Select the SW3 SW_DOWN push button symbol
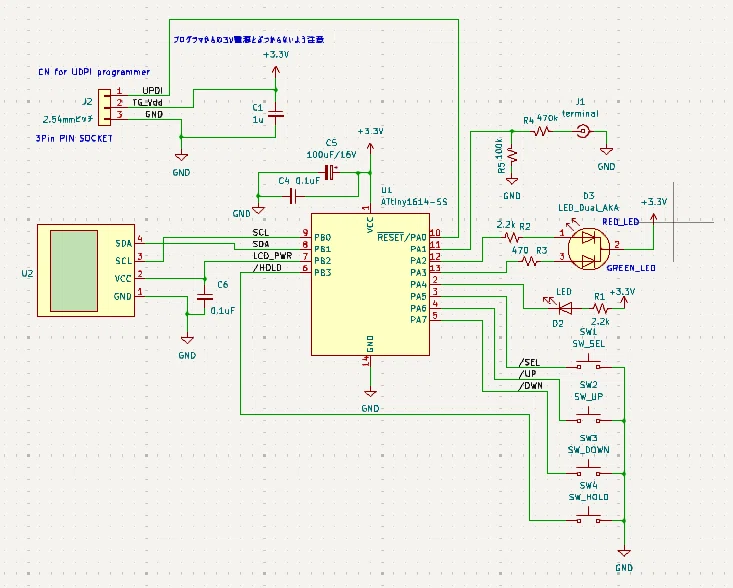The image size is (733, 588). coord(589,469)
